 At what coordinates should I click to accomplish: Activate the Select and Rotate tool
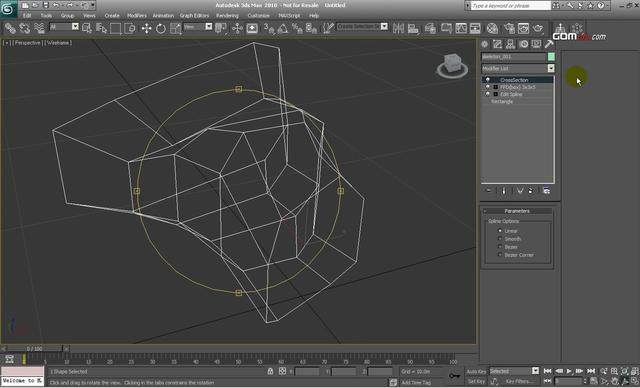161,28
